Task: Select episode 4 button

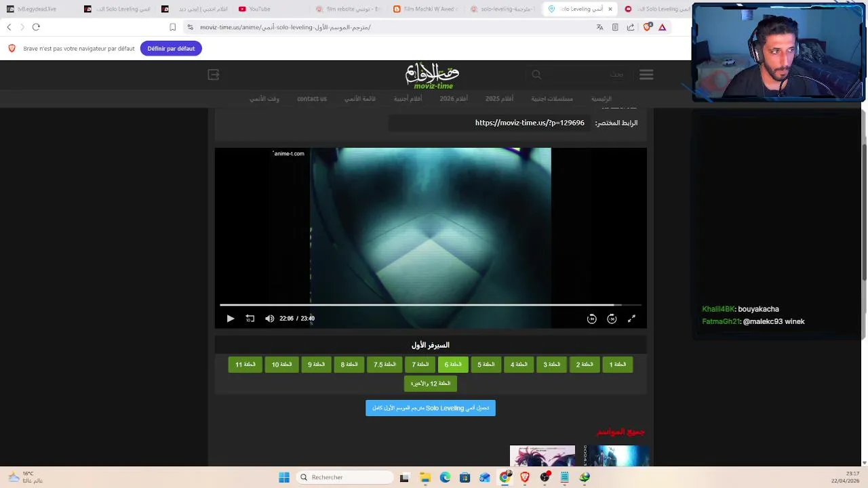Action: pyautogui.click(x=519, y=365)
